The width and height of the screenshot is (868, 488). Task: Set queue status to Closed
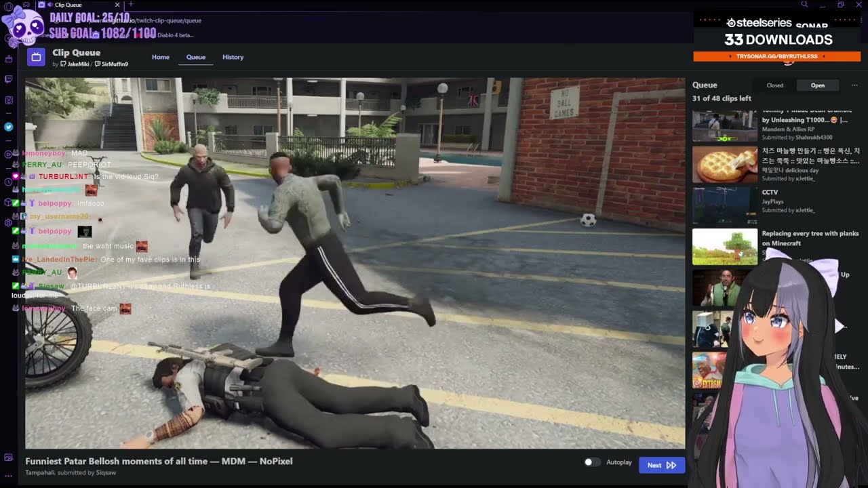[x=775, y=85]
